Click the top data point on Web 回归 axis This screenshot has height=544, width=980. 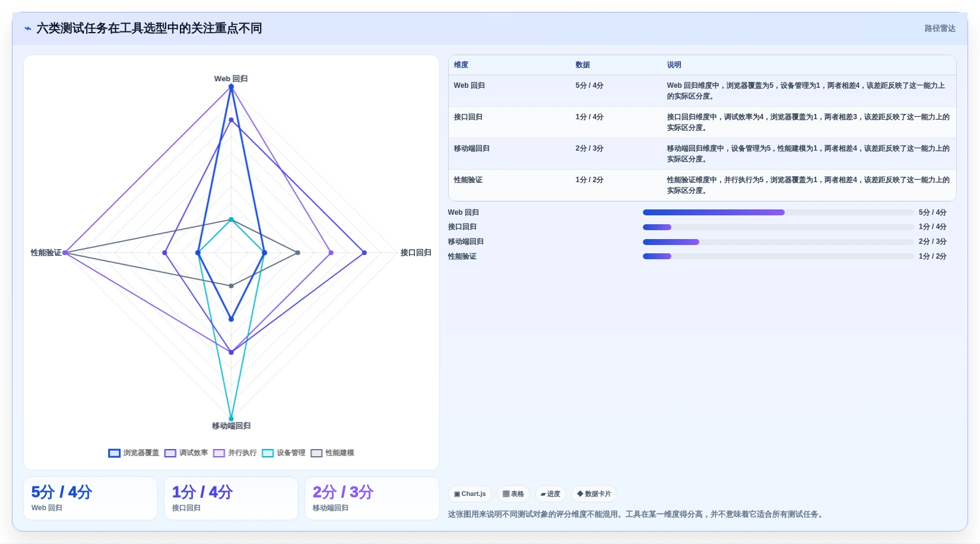pyautogui.click(x=231, y=87)
